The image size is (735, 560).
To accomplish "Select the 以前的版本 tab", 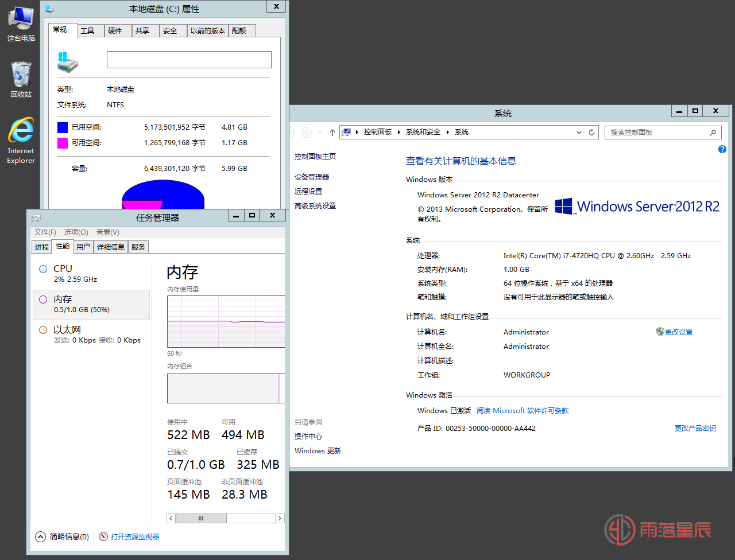I will pyautogui.click(x=208, y=31).
